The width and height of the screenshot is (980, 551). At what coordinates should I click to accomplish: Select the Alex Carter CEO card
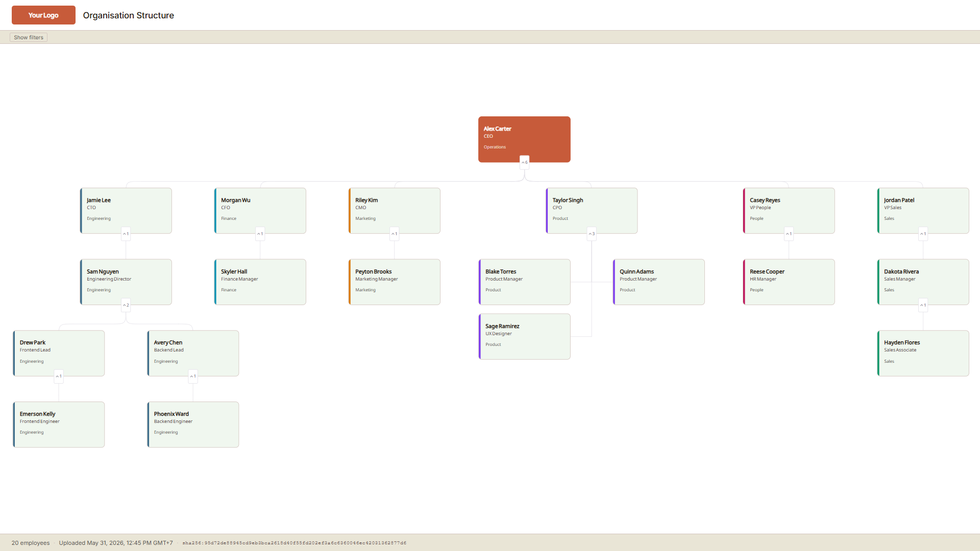pos(524,139)
